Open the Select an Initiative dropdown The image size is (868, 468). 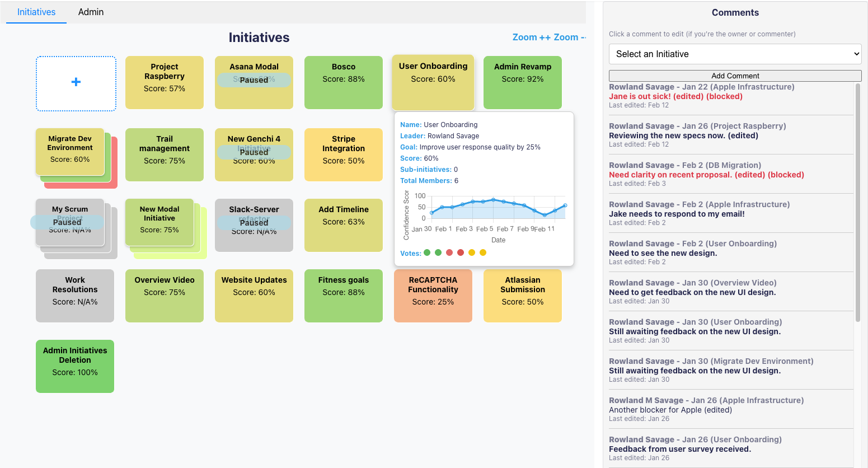click(x=735, y=54)
